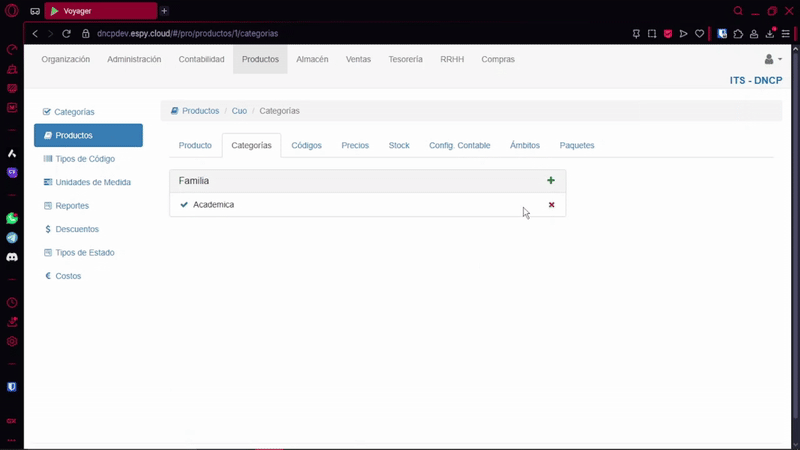This screenshot has height=450, width=800.
Task: Expand the user account dropdown
Action: [x=773, y=59]
